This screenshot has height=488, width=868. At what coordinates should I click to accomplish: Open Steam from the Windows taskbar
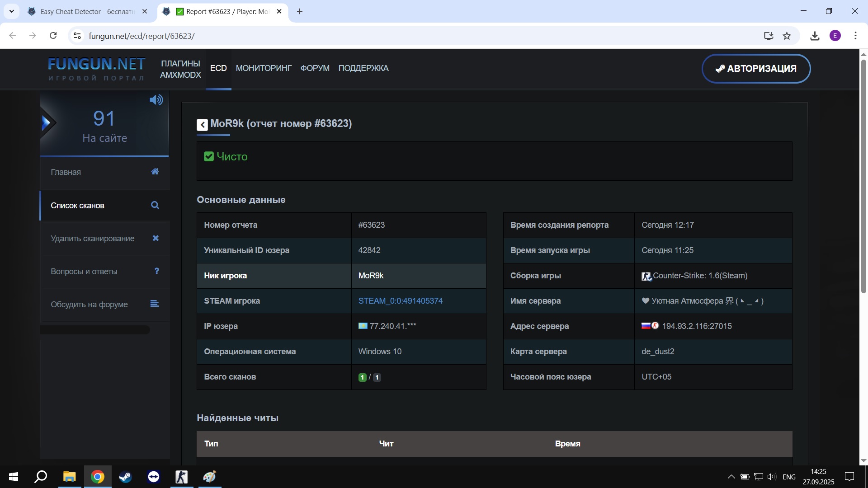tap(125, 477)
